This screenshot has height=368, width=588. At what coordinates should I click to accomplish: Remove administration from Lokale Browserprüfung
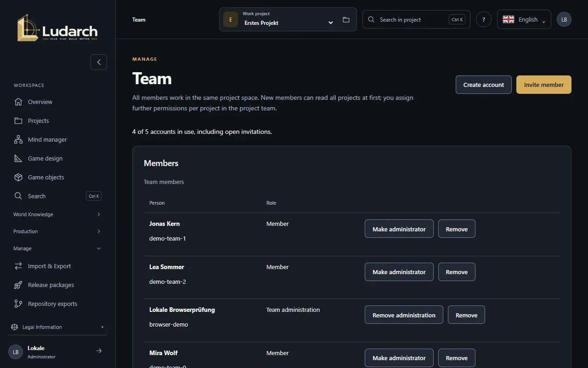point(404,315)
